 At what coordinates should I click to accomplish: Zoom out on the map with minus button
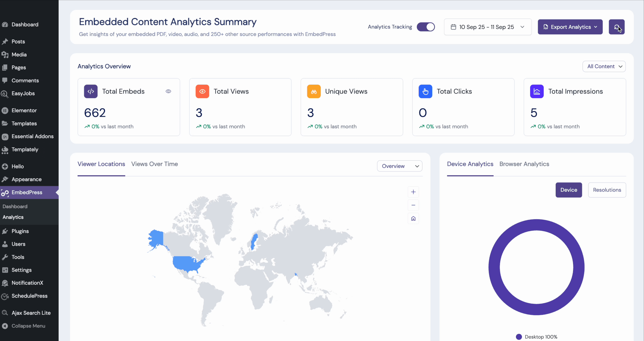click(x=413, y=205)
